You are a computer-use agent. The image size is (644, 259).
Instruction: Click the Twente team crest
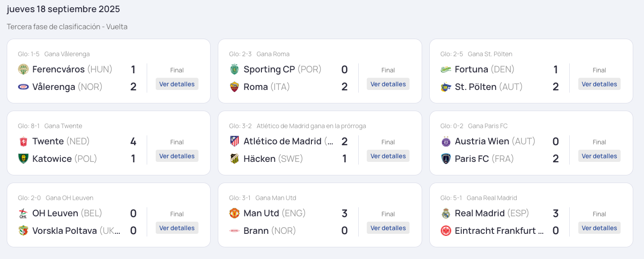coord(23,141)
